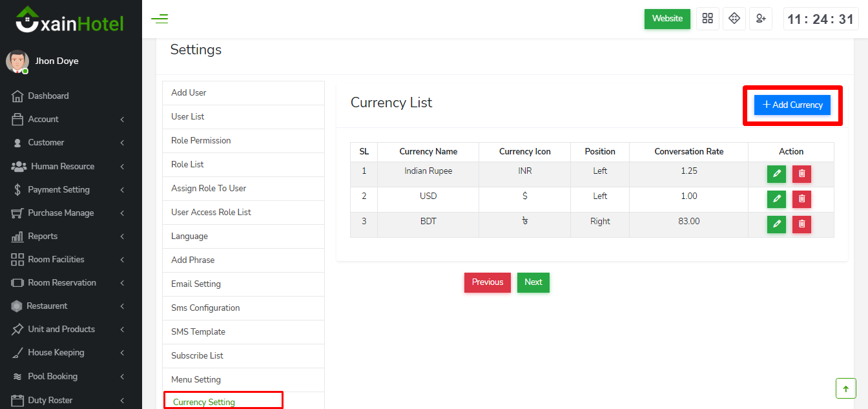Delete the BDT currency row
Viewport: 868px width, 409px height.
tap(801, 224)
